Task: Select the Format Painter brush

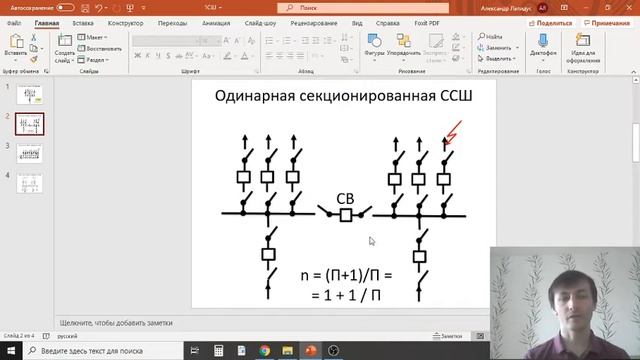Action: click(x=33, y=59)
